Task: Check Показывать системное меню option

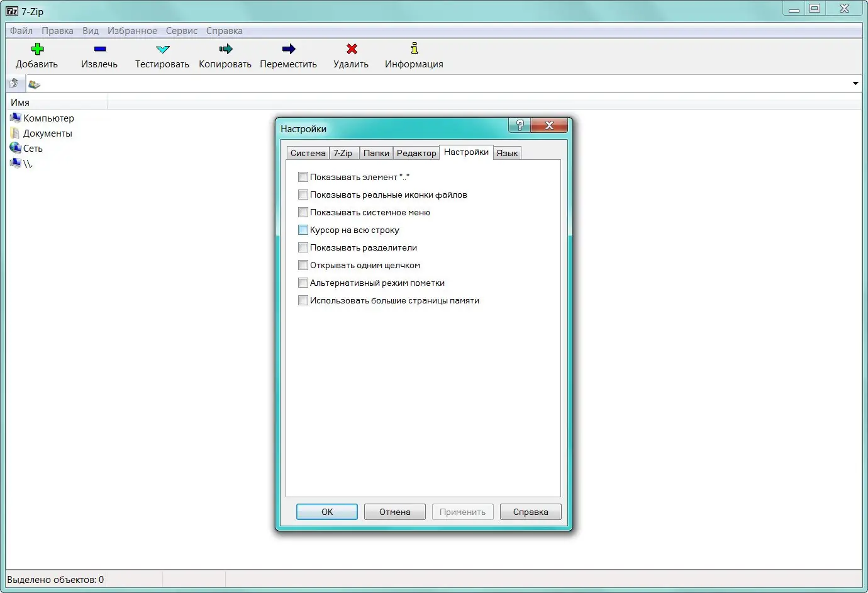Action: tap(303, 212)
